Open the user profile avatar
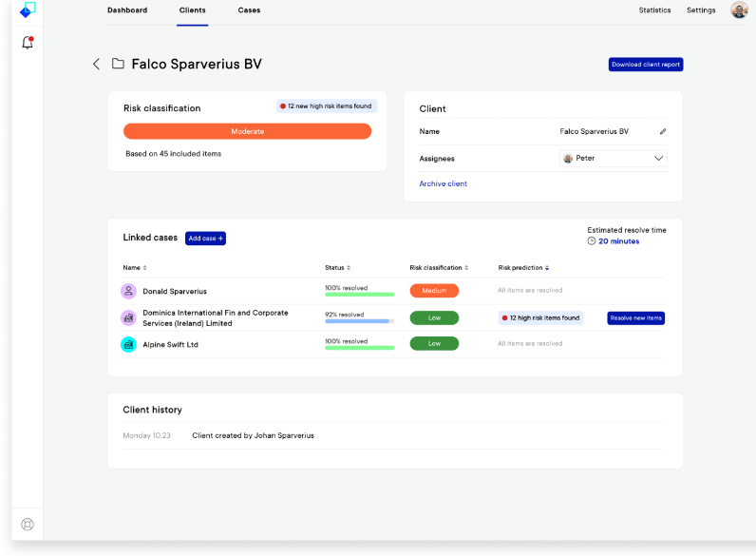Image resolution: width=756 pixels, height=556 pixels. tap(739, 10)
